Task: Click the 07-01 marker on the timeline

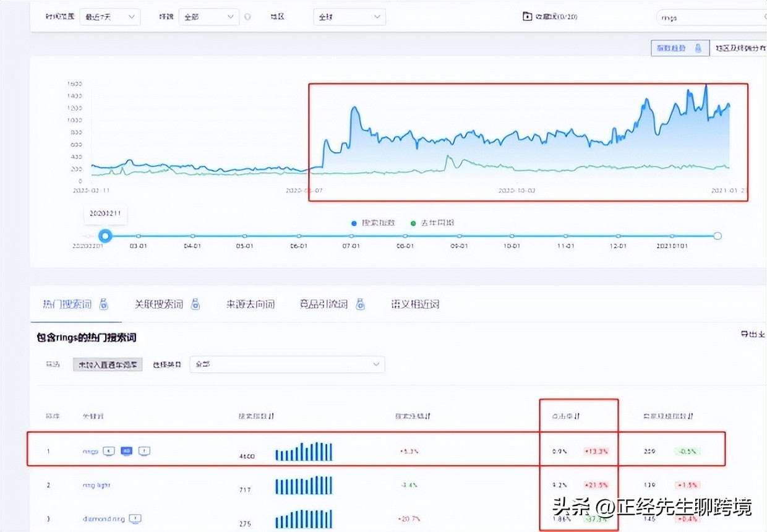Action: pos(351,236)
